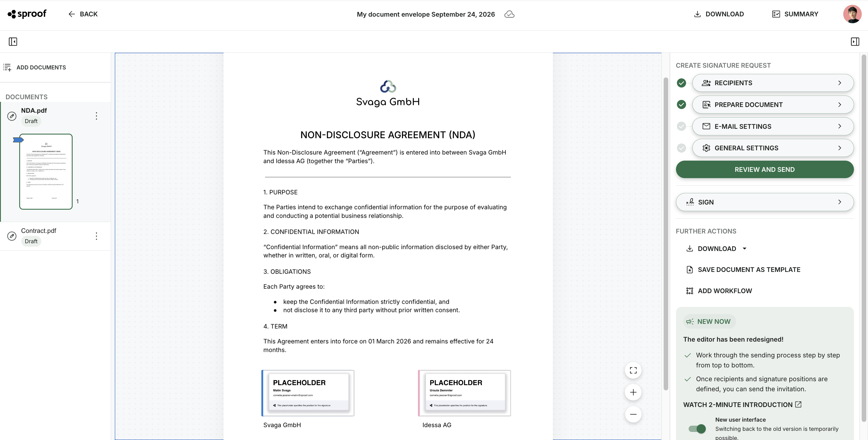The image size is (868, 440).
Task: Click the recipients people icon
Action: pos(706,83)
